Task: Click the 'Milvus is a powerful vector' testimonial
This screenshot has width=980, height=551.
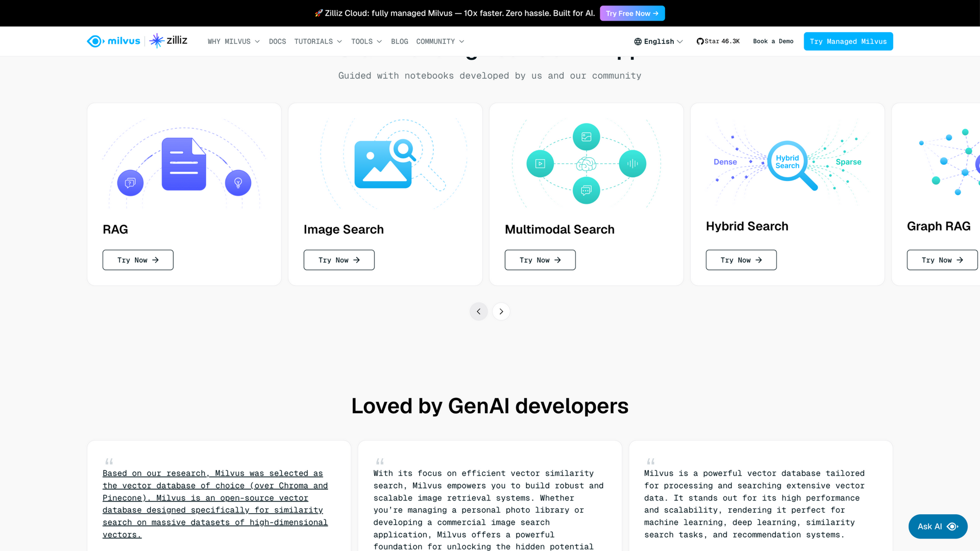Action: pos(754,504)
